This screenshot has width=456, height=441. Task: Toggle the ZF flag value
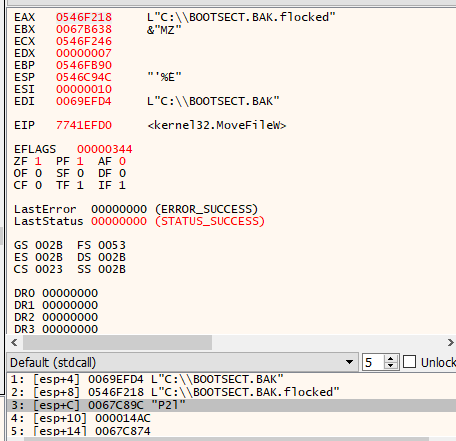[x=38, y=161]
